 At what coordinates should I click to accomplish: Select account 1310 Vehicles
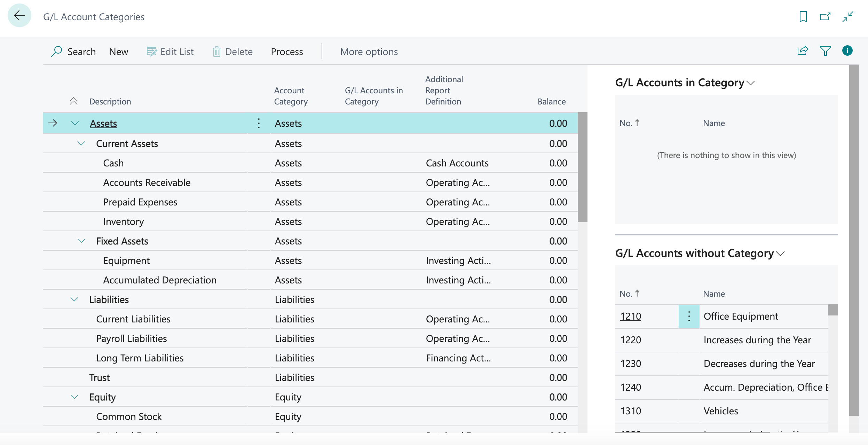pyautogui.click(x=722, y=411)
